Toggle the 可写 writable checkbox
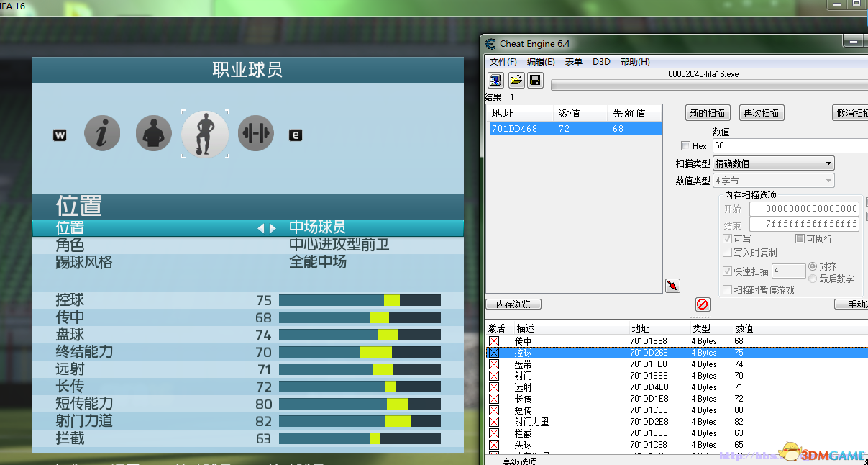This screenshot has height=465, width=868. click(727, 239)
